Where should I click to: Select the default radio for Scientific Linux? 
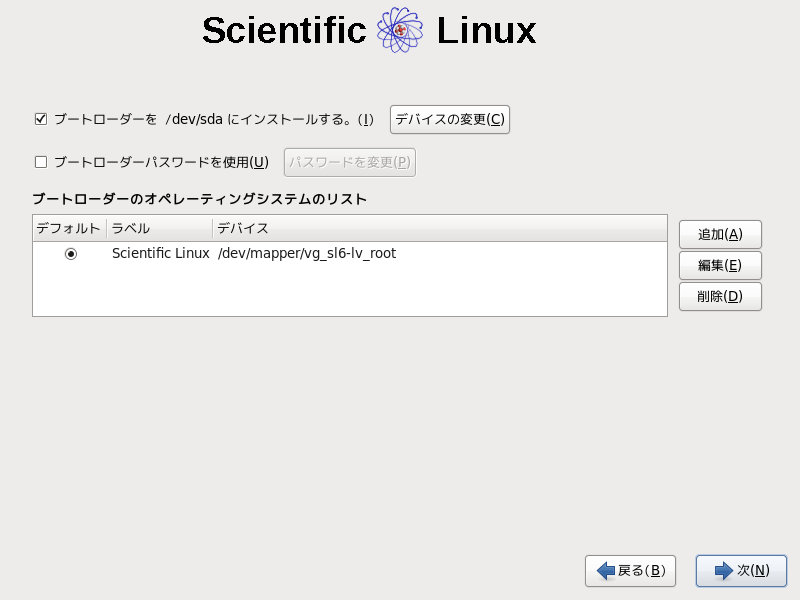point(71,254)
